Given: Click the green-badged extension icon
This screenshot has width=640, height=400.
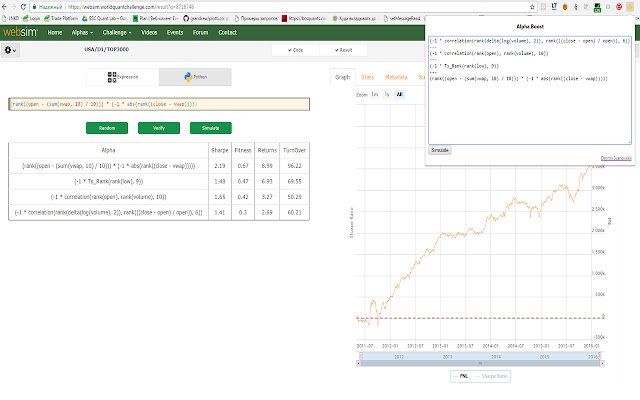Looking at the screenshot, I should 597,7.
